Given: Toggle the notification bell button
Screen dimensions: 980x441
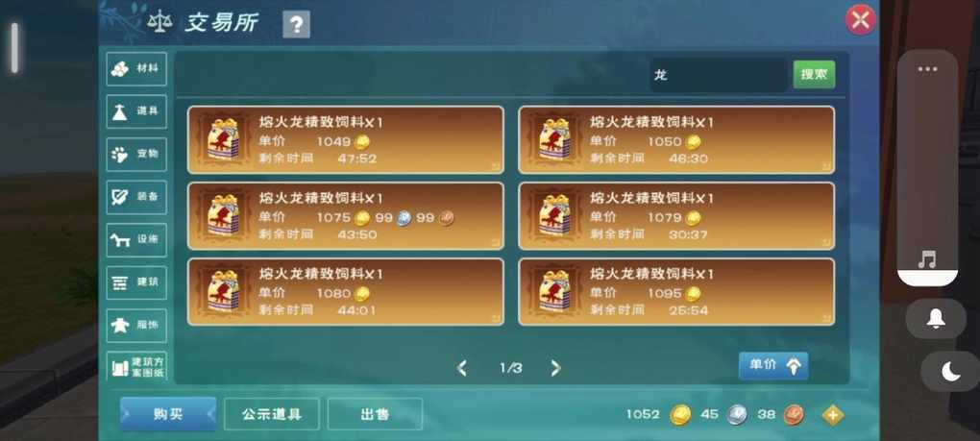Looking at the screenshot, I should [x=936, y=319].
